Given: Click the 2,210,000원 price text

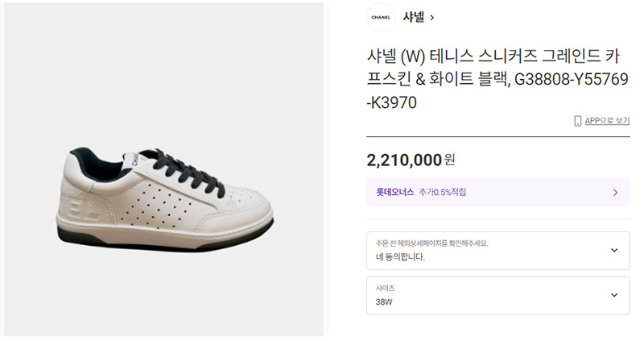Looking at the screenshot, I should pyautogui.click(x=411, y=160).
